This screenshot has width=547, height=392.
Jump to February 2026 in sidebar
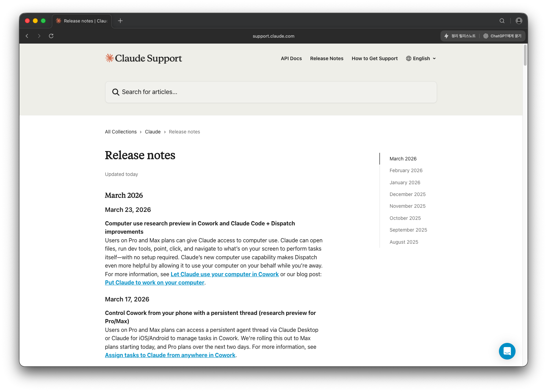click(406, 170)
